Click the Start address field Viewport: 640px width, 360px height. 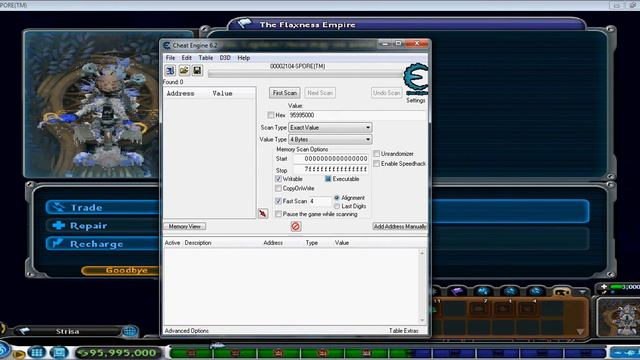(x=331, y=158)
